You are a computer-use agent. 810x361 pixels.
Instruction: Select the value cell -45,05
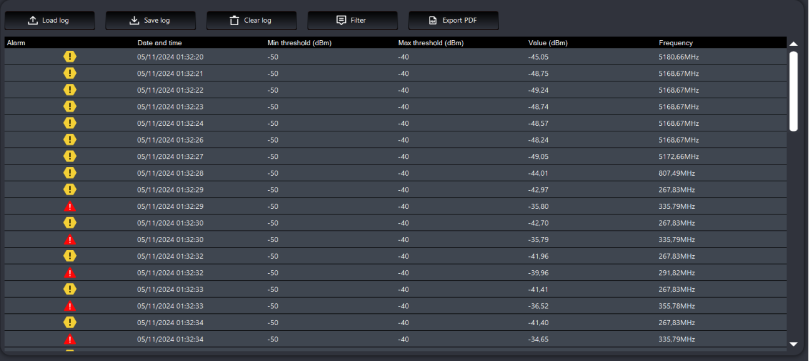(538, 57)
